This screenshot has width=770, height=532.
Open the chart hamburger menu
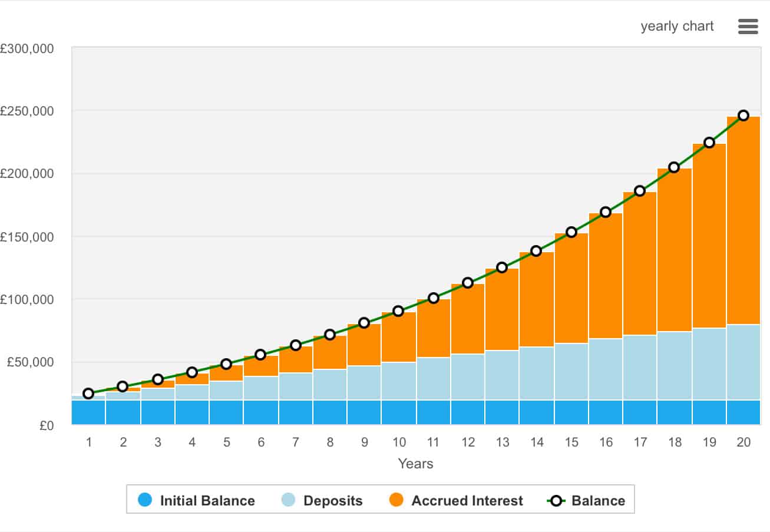(748, 27)
